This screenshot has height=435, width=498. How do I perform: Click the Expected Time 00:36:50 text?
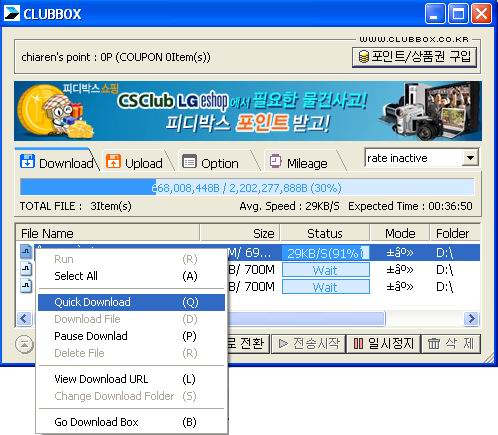(x=410, y=206)
